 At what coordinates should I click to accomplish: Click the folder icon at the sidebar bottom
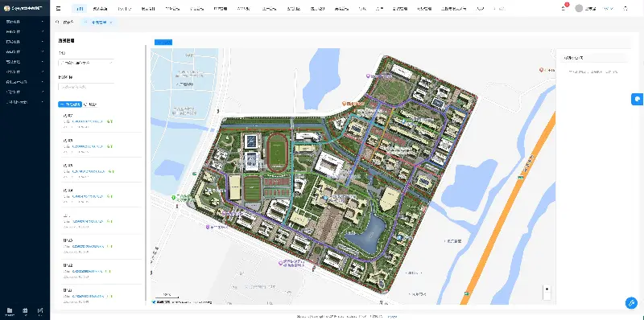click(10, 310)
